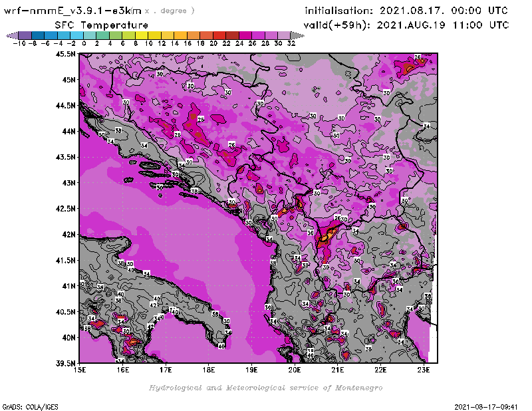Select the 'SFC Temperature' heading
This screenshot has height=411, width=532.
102,25
